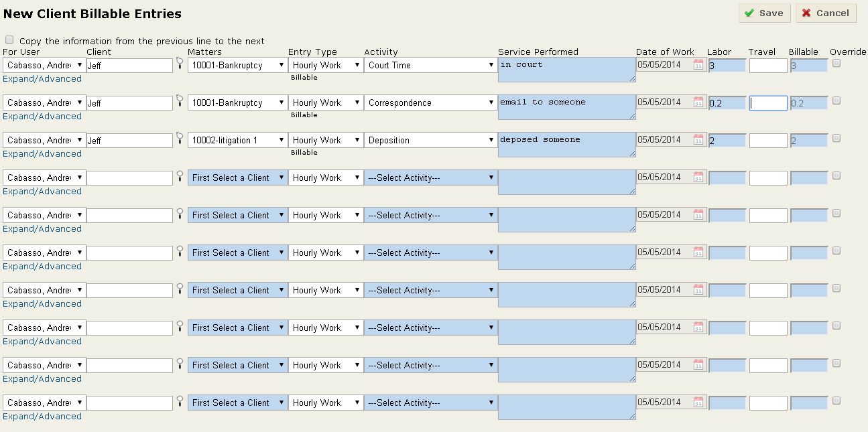The image size is (868, 432).
Task: Click Travel field in the Deposition row
Action: tap(768, 141)
